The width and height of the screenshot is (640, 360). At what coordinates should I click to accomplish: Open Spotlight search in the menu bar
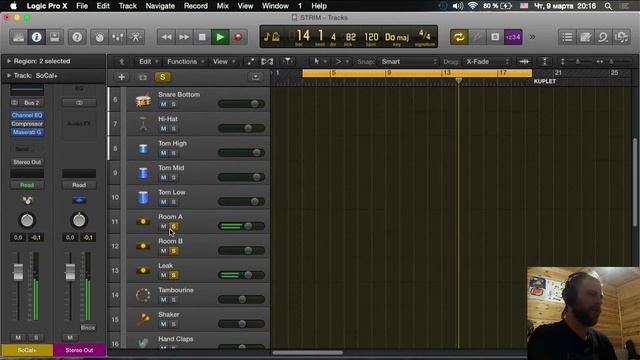coord(608,6)
